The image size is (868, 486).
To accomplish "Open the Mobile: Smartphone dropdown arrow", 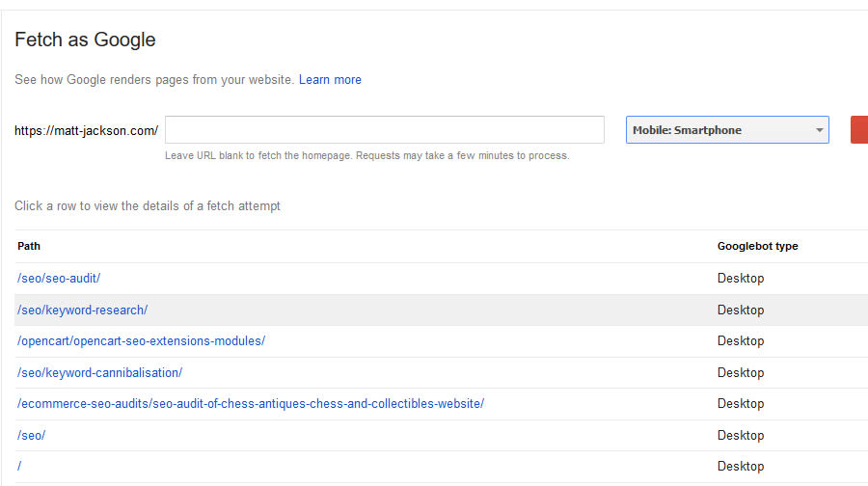I will click(819, 130).
